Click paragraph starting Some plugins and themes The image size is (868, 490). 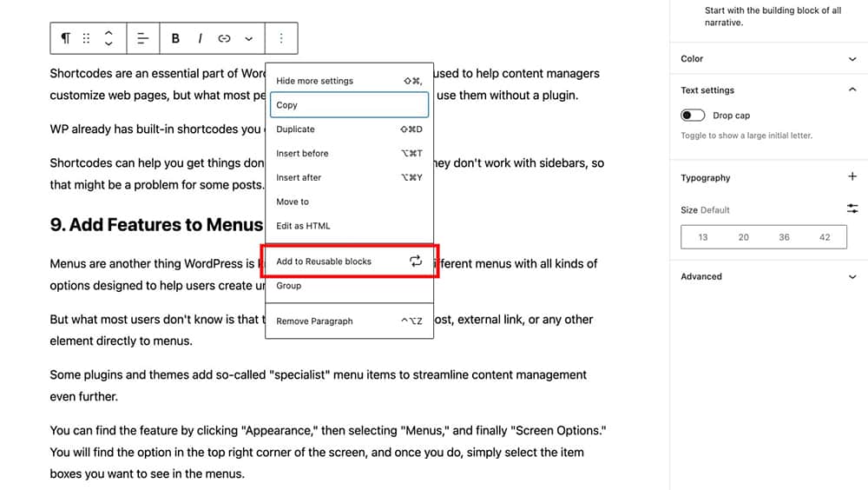[x=319, y=386]
